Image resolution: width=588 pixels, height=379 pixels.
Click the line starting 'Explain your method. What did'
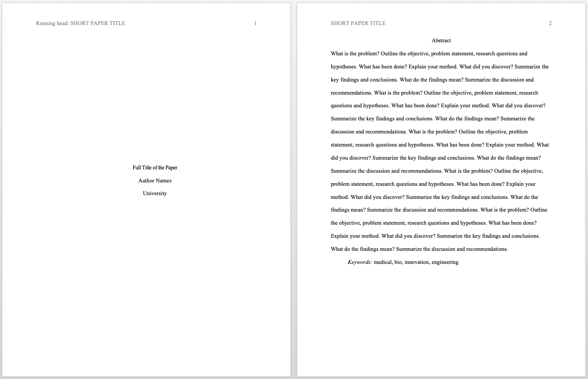[435, 236]
